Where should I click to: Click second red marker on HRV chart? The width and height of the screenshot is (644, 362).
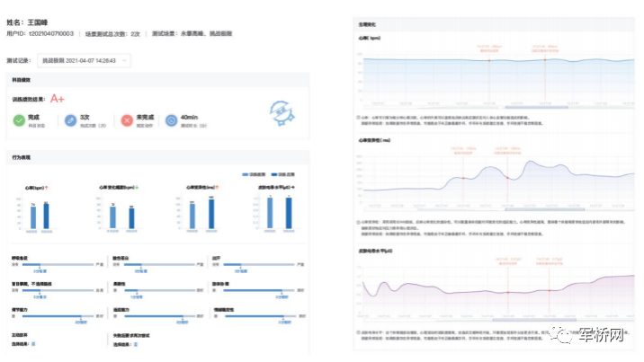[507, 179]
